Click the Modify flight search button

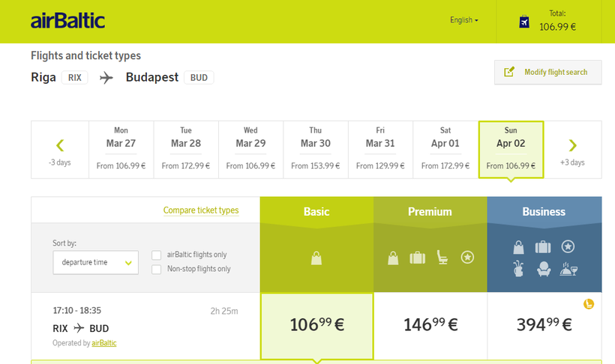547,72
